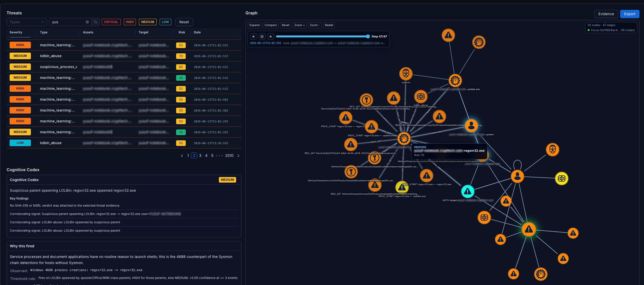Reset the graph layout
Image resolution: width=644 pixels, height=285 pixels.
pyautogui.click(x=285, y=25)
